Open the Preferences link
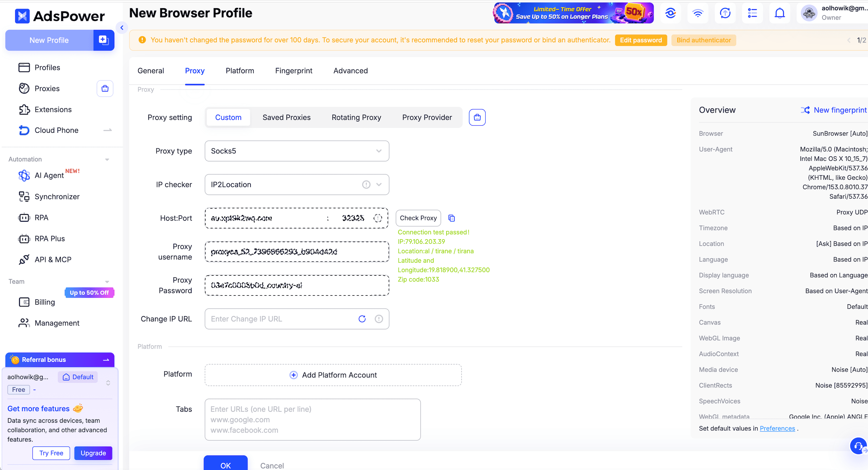This screenshot has width=868, height=470. tap(777, 428)
